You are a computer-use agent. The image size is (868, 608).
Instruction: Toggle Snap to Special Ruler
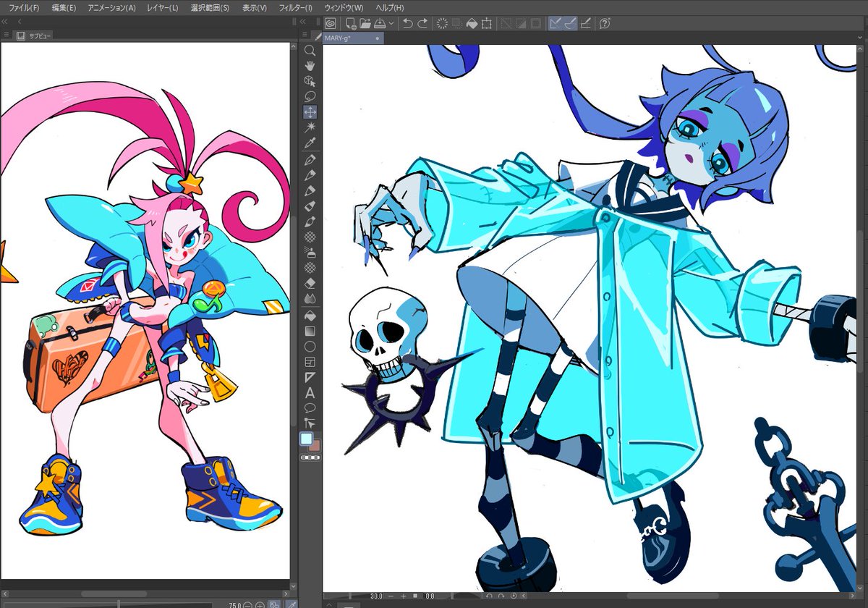pyautogui.click(x=570, y=23)
